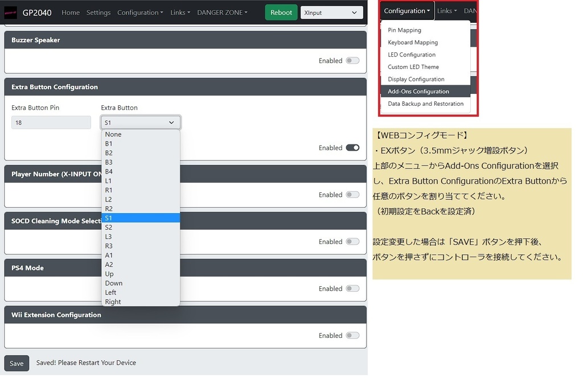Pick L2 in the dropdown list

(141, 200)
